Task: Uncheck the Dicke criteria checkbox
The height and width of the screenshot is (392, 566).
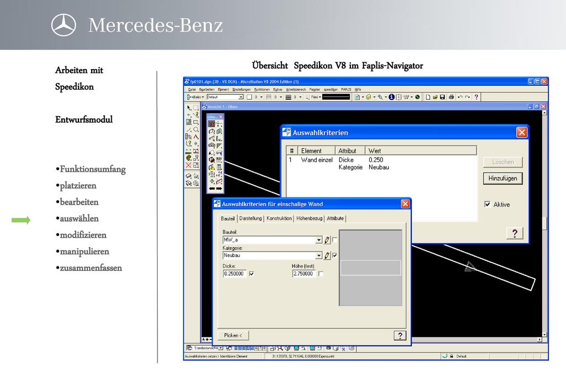Action: [x=251, y=274]
